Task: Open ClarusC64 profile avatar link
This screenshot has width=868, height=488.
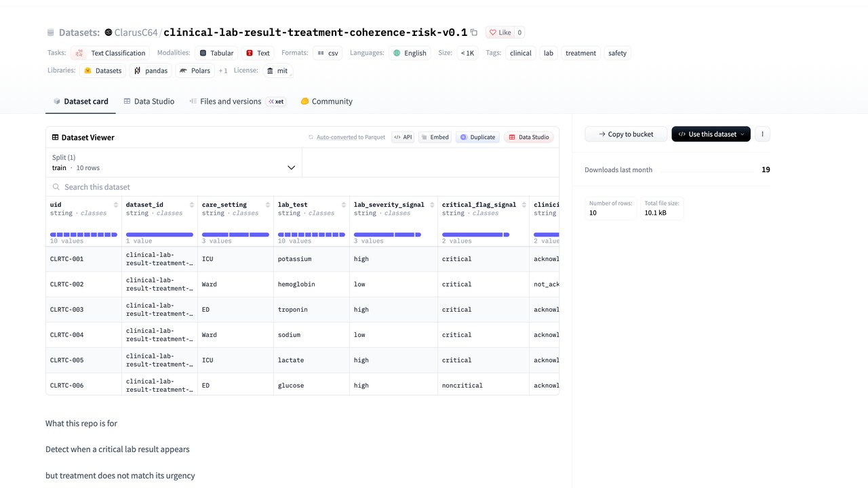Action: [108, 33]
